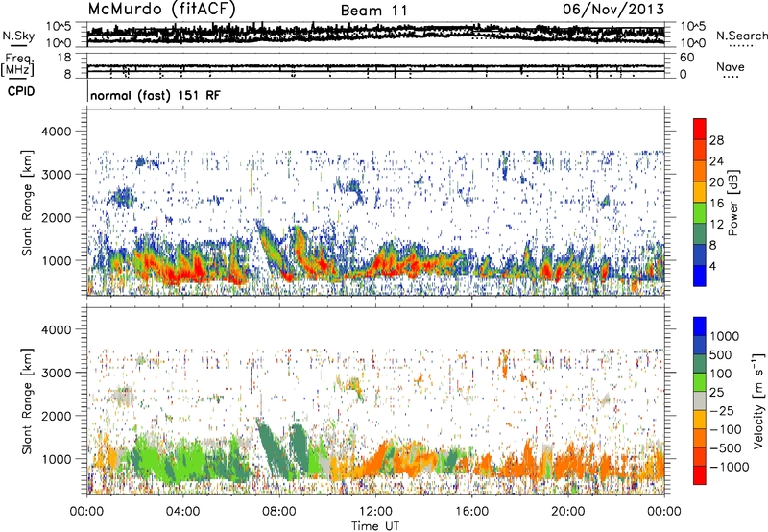Click the "-500" Velocity colorbar label
Image resolution: width=768 pixels, height=532 pixels.
click(725, 448)
